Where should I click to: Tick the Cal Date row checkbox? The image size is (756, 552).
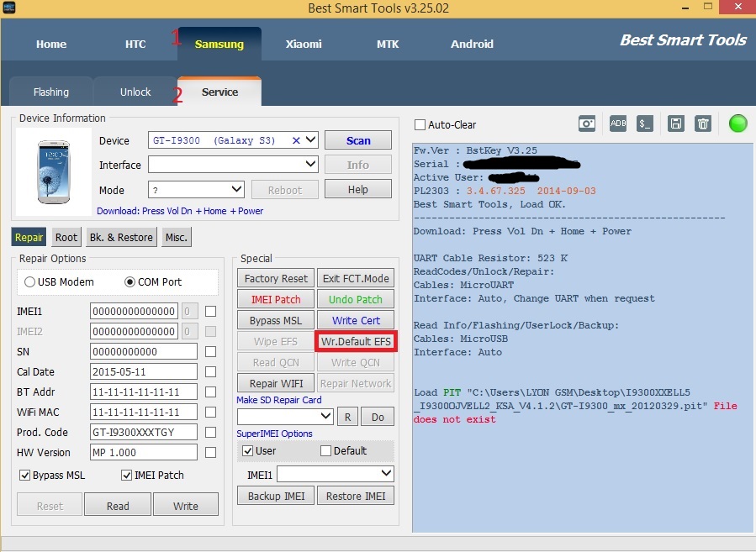[x=210, y=372]
